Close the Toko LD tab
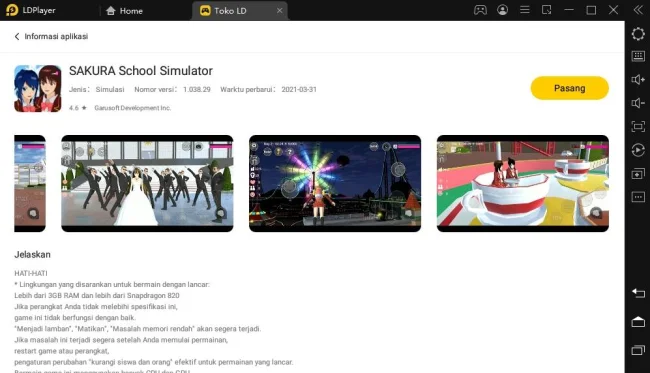The height and width of the screenshot is (373, 650). click(280, 11)
